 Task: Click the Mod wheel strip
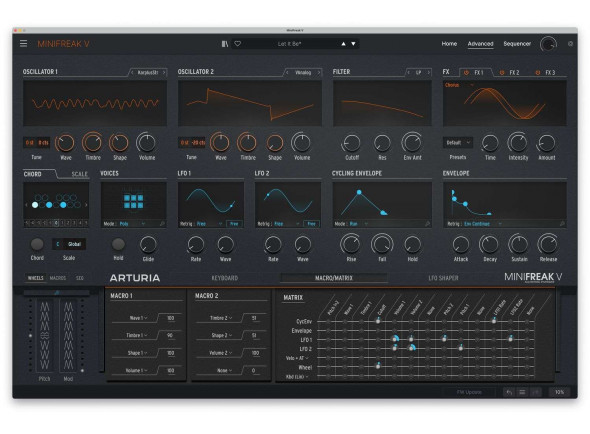[68, 336]
